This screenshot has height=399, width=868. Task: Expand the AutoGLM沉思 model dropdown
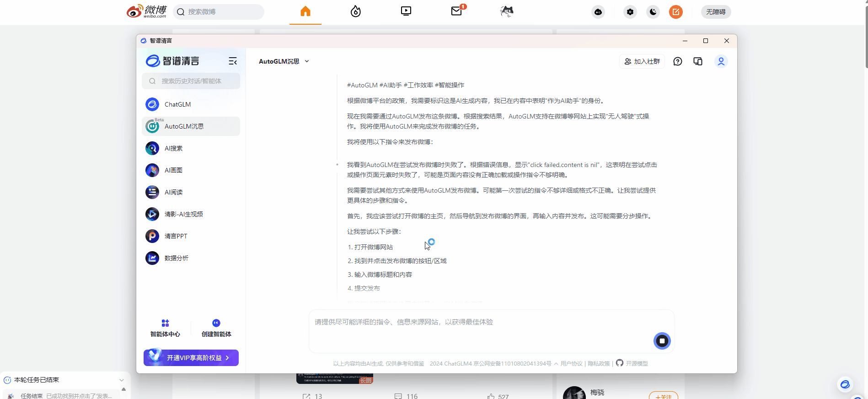(307, 61)
